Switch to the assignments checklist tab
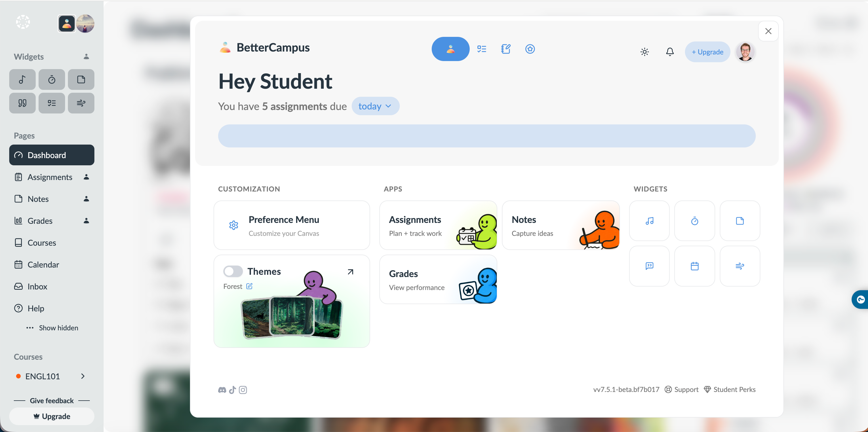This screenshot has height=432, width=868. coord(481,49)
